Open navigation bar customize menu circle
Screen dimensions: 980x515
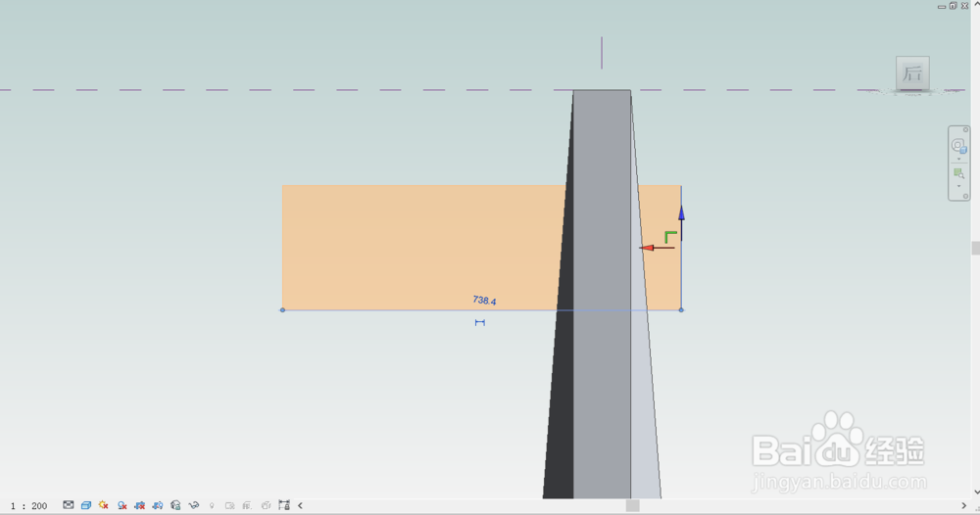point(965,196)
